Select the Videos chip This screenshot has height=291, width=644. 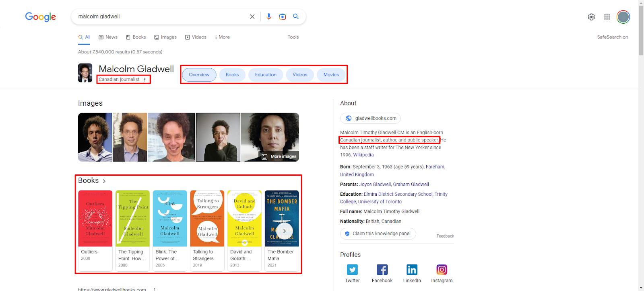tap(300, 75)
